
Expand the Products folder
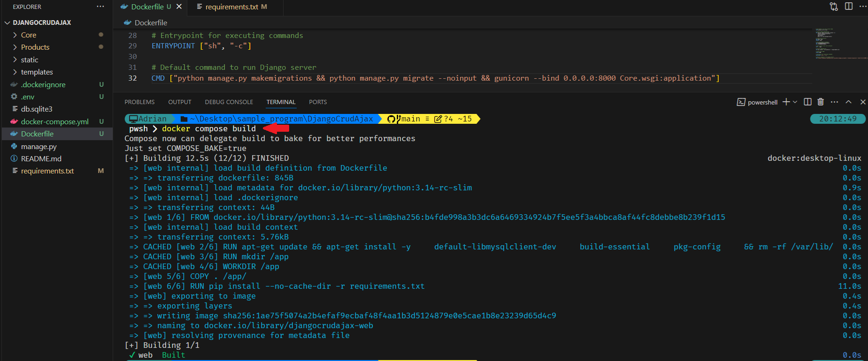[x=35, y=47]
